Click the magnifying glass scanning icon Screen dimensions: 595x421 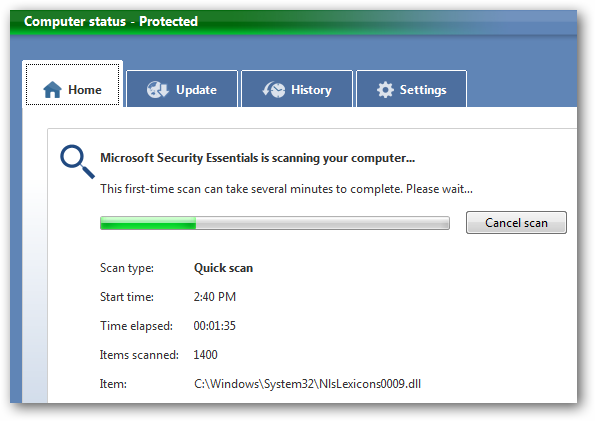(77, 161)
